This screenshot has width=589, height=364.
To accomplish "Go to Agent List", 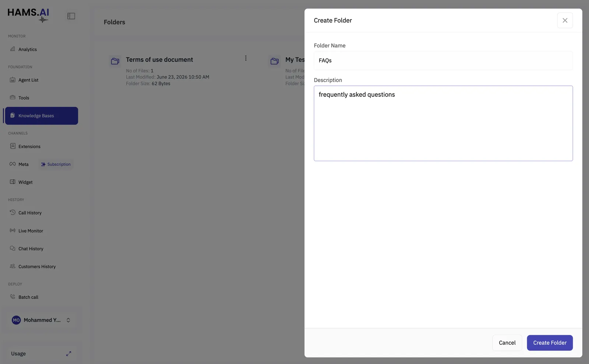I will (x=28, y=80).
